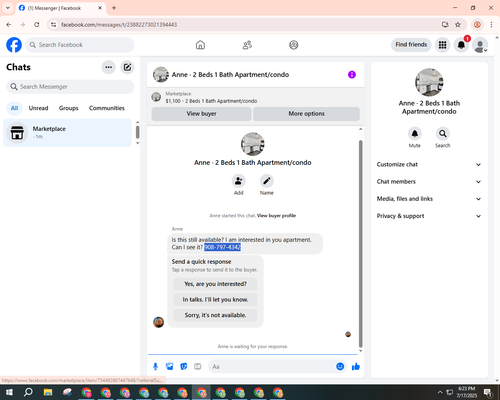Viewport: 500px width, 400px height.
Task: Open the browser tab search dropdown
Action: click(8, 8)
